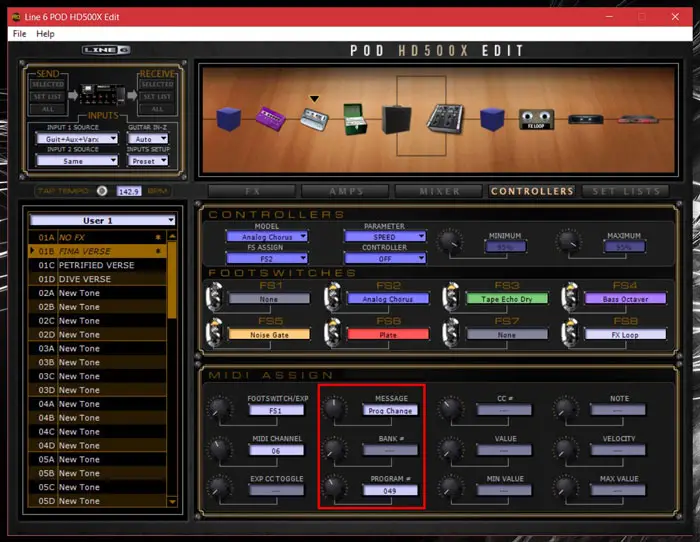Select the Analog Chorus pedal in signal chain
The width and height of the screenshot is (700, 542).
[x=314, y=120]
